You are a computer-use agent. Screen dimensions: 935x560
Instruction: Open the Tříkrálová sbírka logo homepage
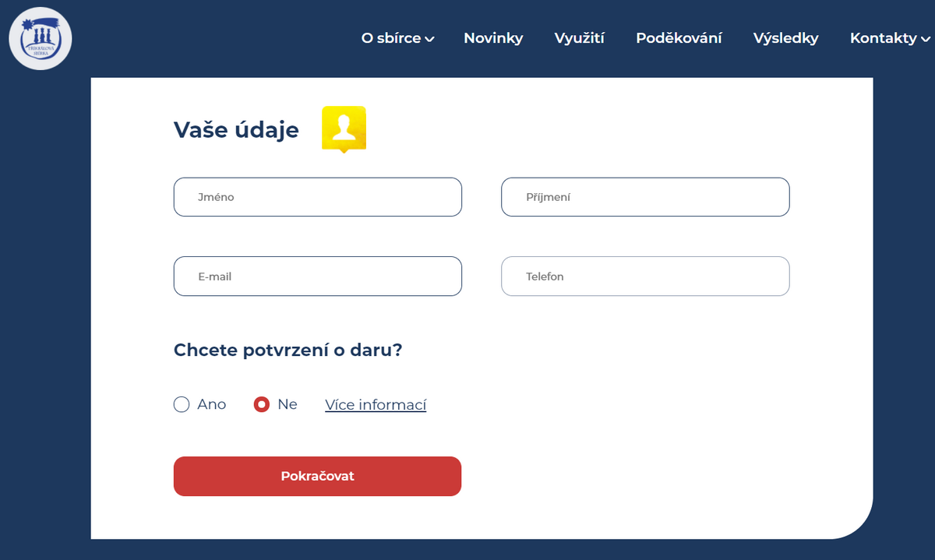(41, 38)
